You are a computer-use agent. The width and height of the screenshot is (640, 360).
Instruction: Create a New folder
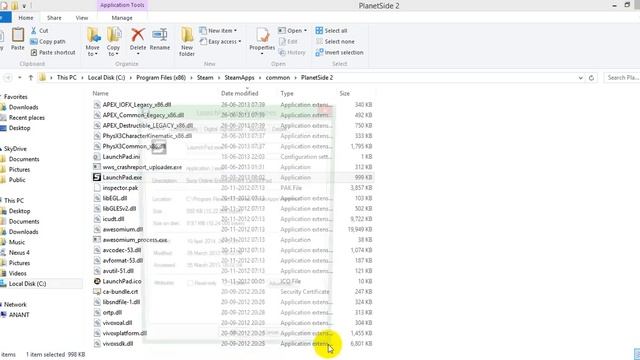pyautogui.click(x=187, y=42)
